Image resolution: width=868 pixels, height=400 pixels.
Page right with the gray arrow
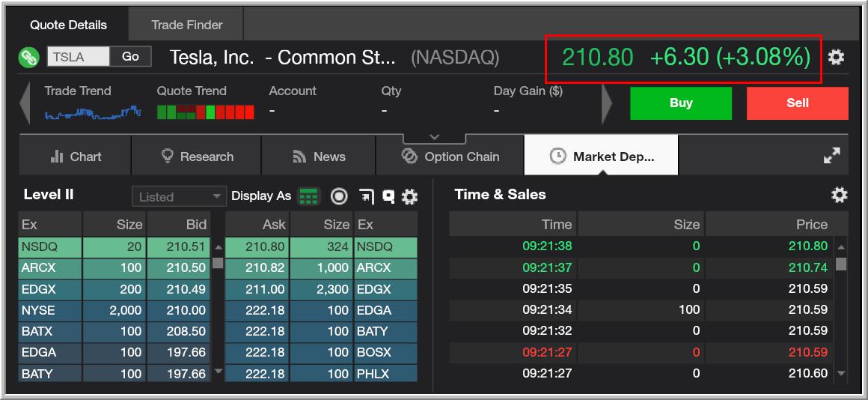608,103
